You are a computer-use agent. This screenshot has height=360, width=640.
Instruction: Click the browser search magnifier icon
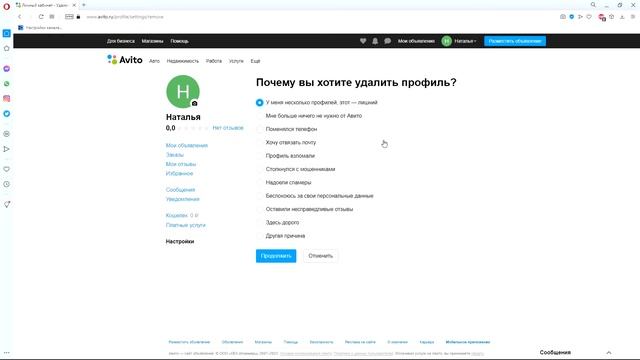pyautogui.click(x=593, y=5)
